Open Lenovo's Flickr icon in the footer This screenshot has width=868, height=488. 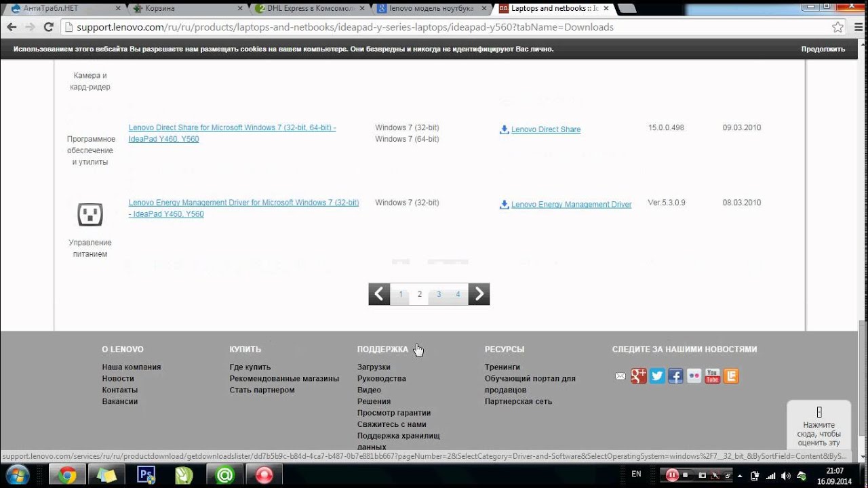point(694,376)
